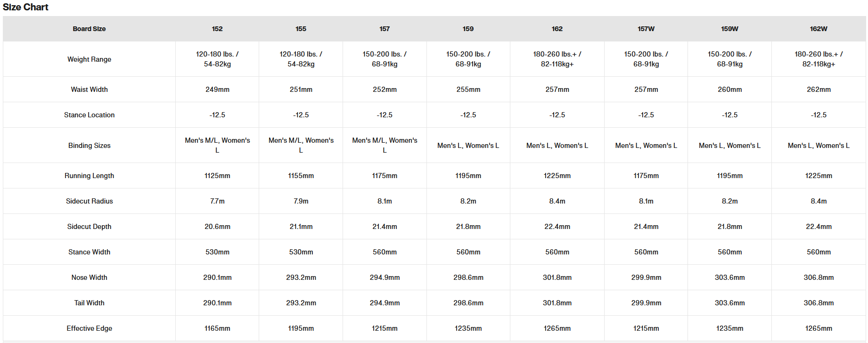Viewport: 868px width, 343px height.
Task: Click the 1155mm running length cell
Action: click(301, 176)
